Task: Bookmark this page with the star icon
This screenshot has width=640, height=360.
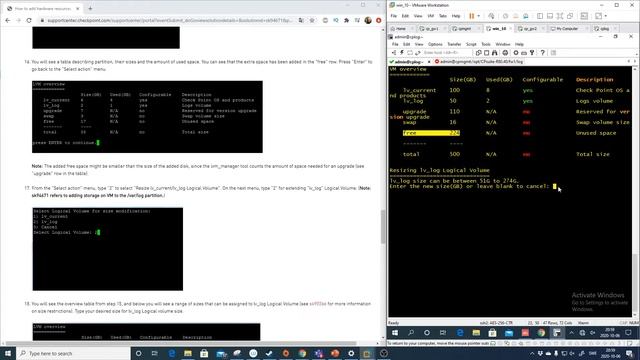Action: 312,20
